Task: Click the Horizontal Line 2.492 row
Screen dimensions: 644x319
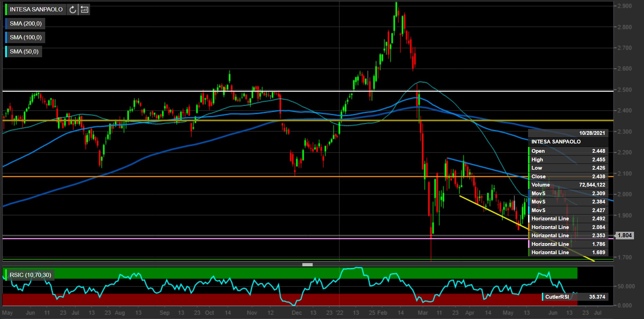Action: [568, 219]
